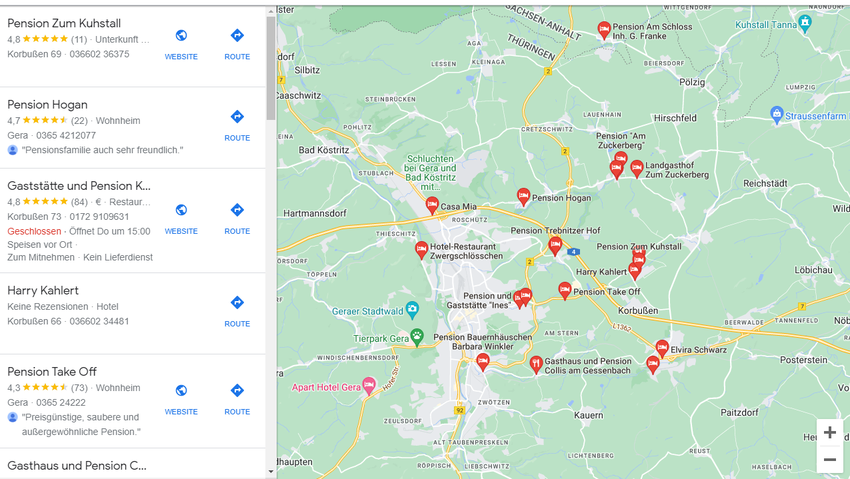Select Tierpark Gera green marker
This screenshot has width=850, height=479.
point(416,338)
